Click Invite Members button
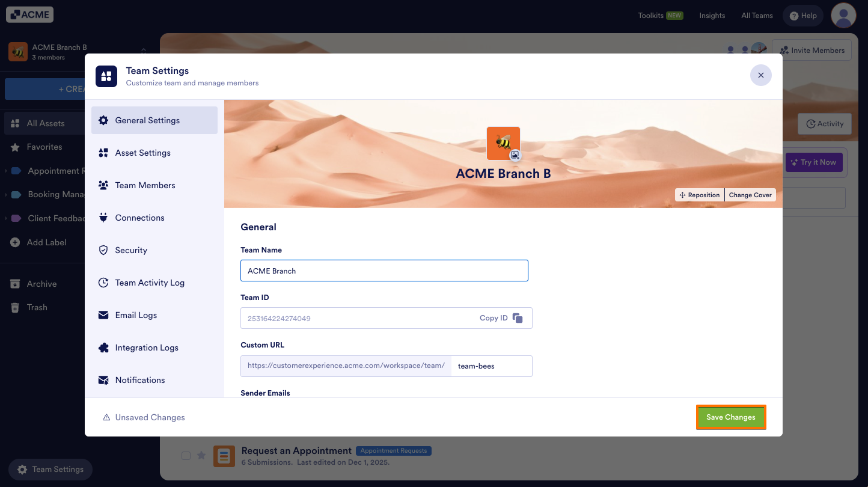Screen dimensions: 868x487 811,51
